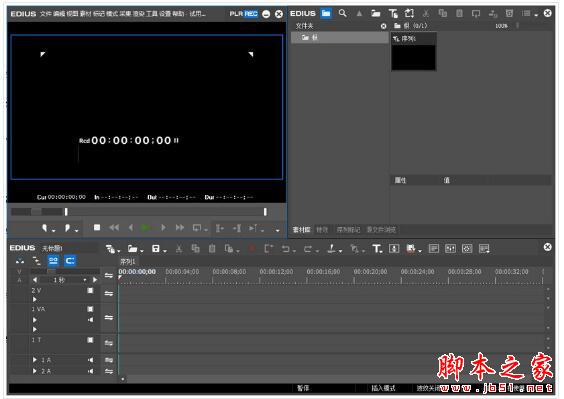Click the Add cut point icon
This screenshot has width=564, height=399.
pos(331,248)
